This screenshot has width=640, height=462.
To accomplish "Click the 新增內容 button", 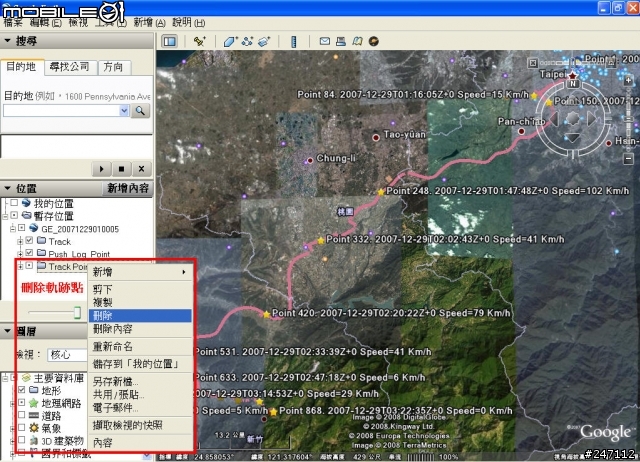I will coord(128,188).
